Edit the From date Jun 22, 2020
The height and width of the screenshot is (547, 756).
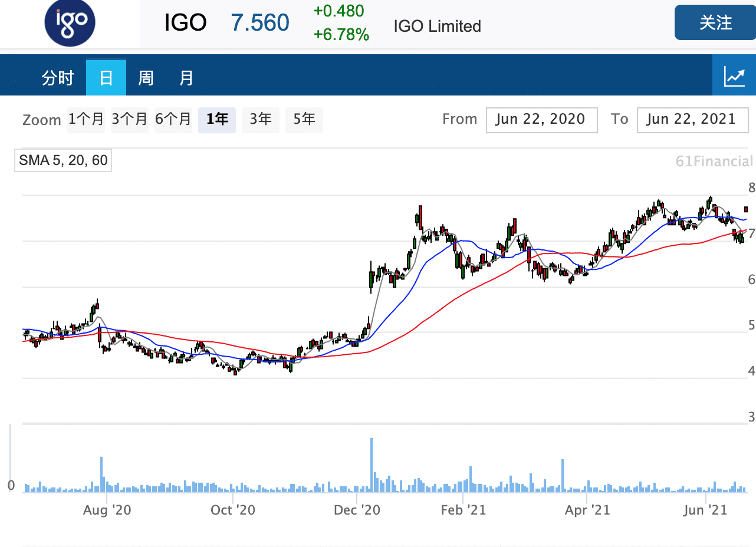coord(542,120)
